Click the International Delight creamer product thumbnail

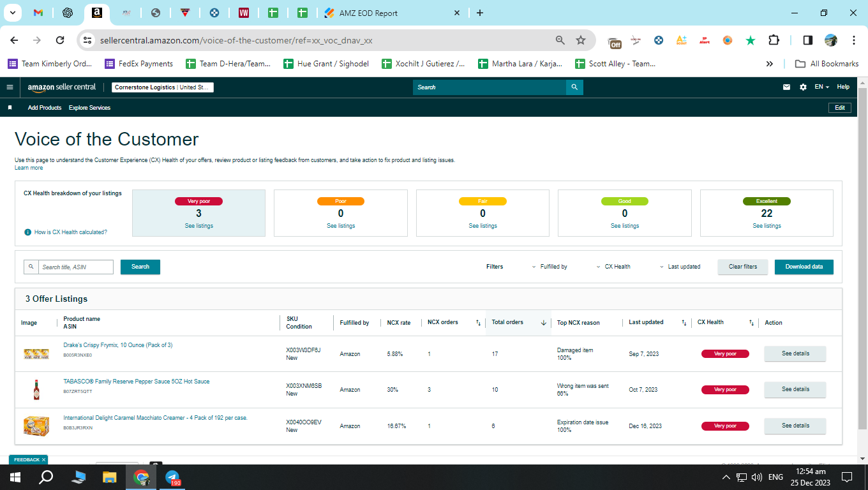(x=36, y=426)
